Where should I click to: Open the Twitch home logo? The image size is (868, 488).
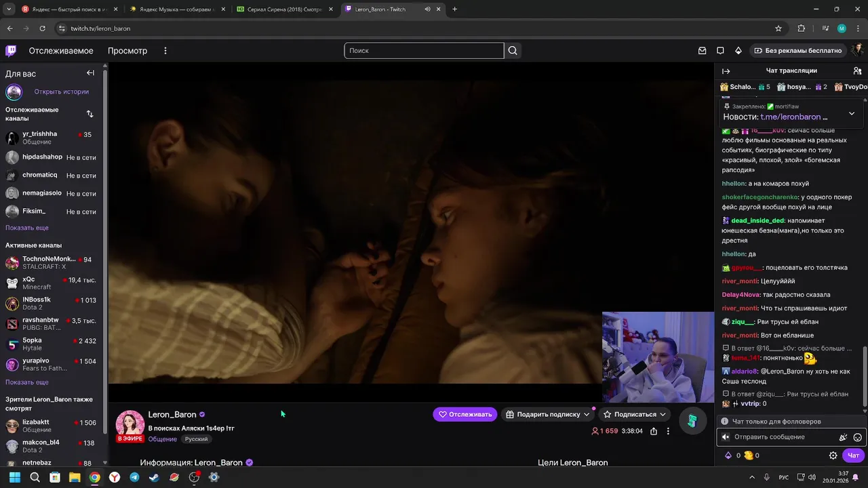coord(11,51)
